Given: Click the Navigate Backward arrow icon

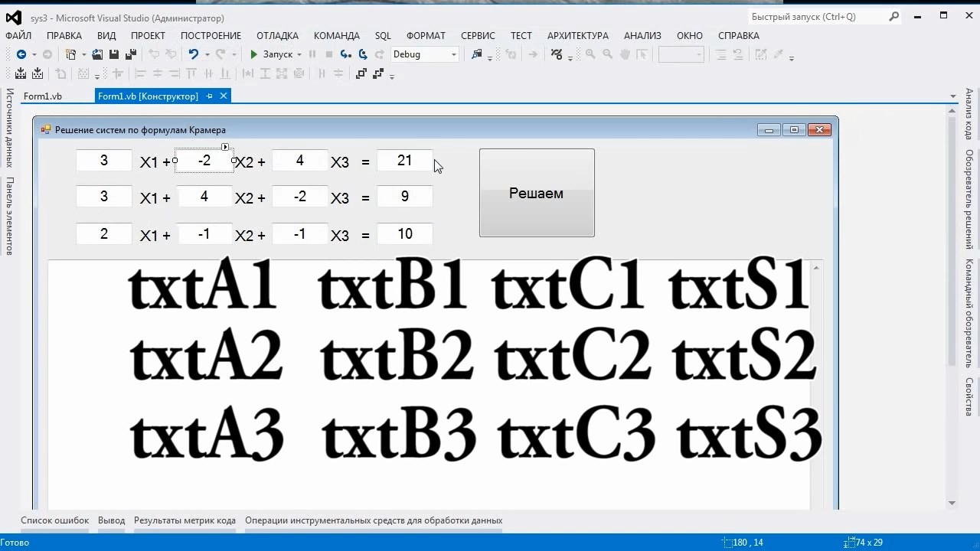Looking at the screenshot, I should tap(21, 54).
